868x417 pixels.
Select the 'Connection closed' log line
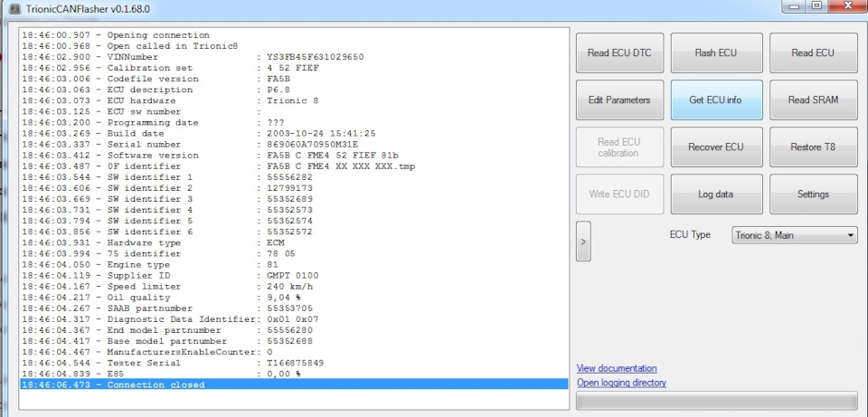tap(294, 384)
